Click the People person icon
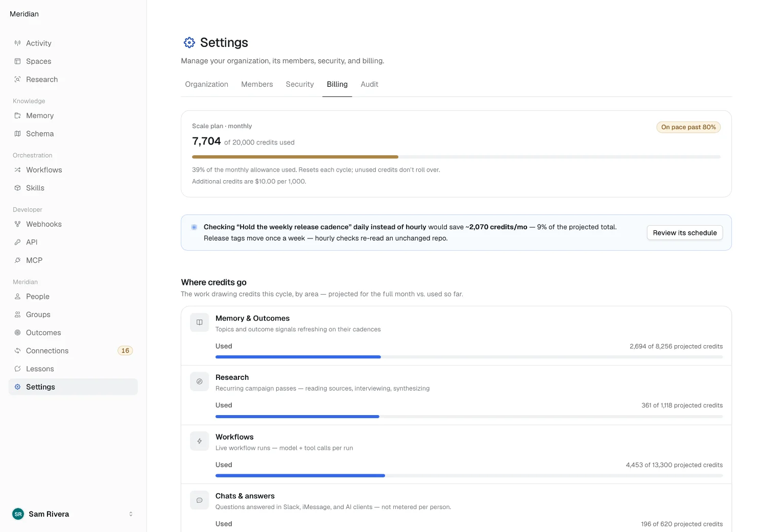 (x=17, y=297)
